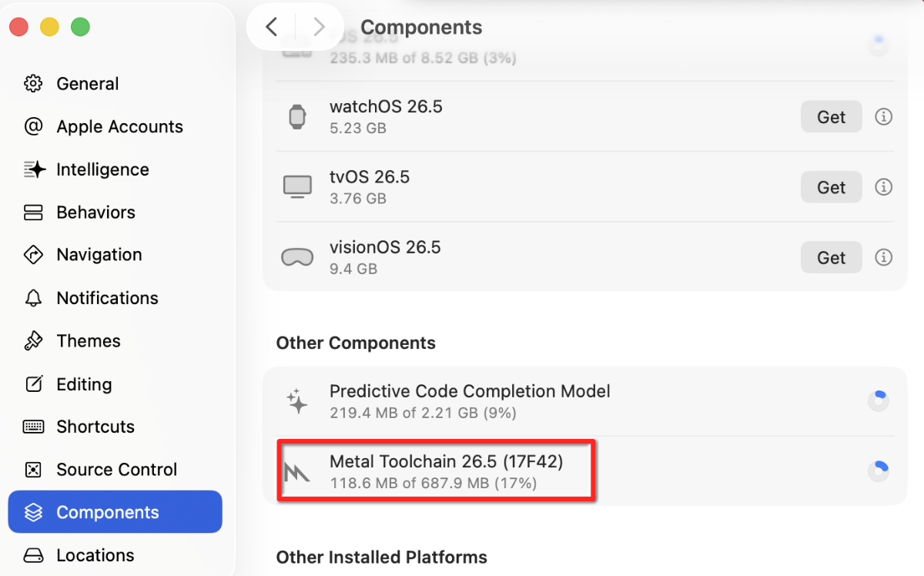Select the Editing settings pane
This screenshot has height=576, width=924.
(x=115, y=384)
